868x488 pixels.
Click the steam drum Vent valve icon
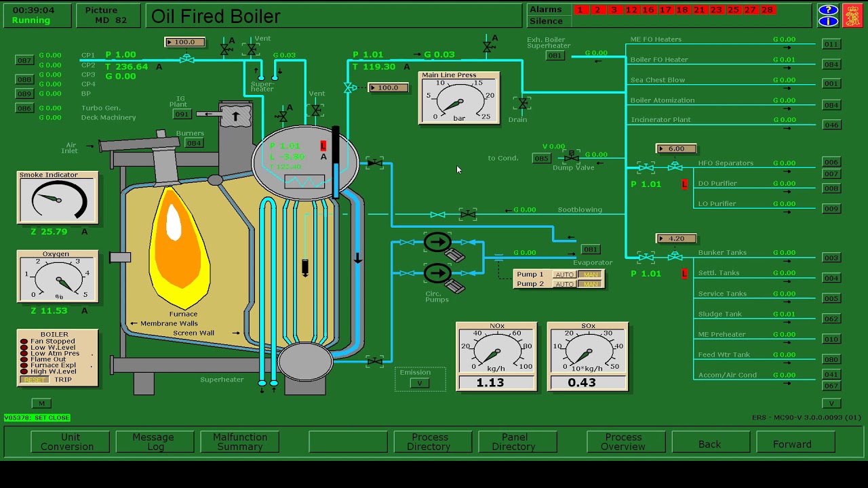pyautogui.click(x=315, y=110)
